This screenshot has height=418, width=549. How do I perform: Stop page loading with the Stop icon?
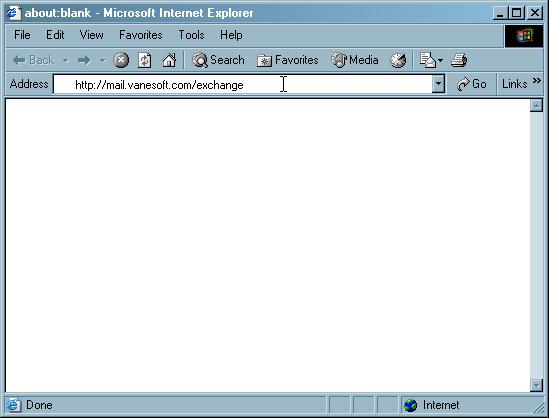click(x=121, y=60)
